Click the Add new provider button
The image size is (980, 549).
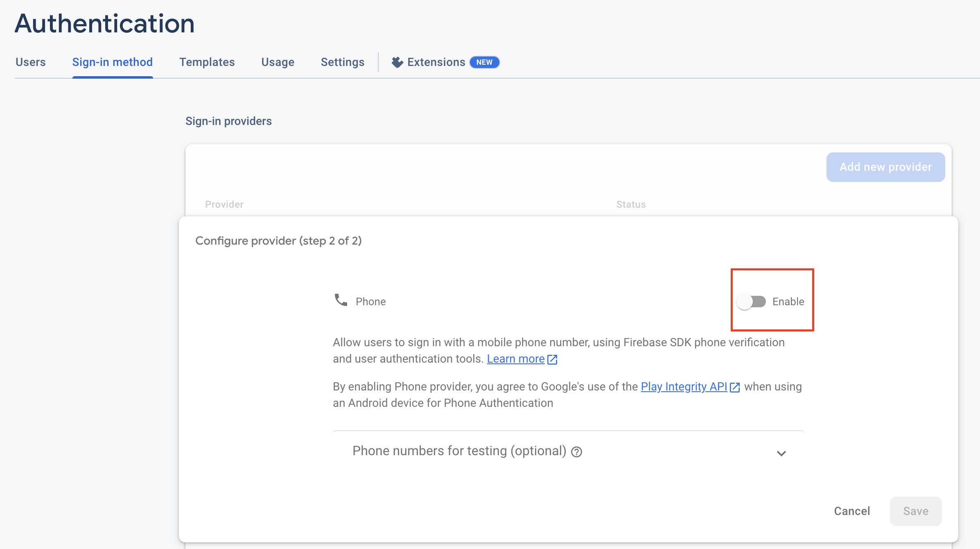pos(885,167)
